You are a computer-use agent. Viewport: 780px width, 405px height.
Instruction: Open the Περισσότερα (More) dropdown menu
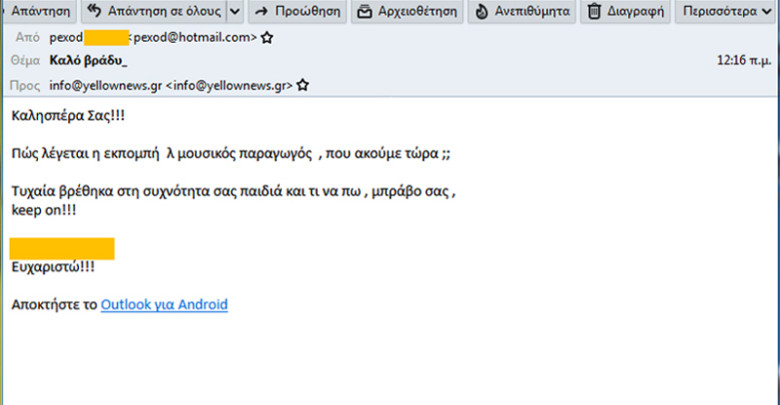[x=722, y=12]
